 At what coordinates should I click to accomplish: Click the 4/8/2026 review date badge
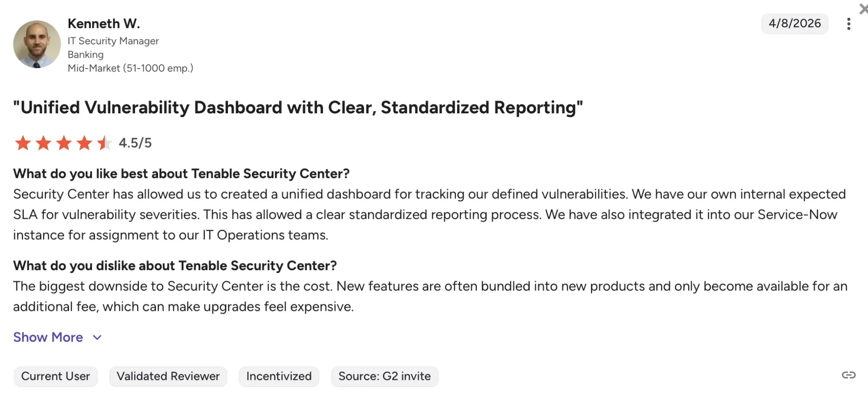tap(795, 23)
